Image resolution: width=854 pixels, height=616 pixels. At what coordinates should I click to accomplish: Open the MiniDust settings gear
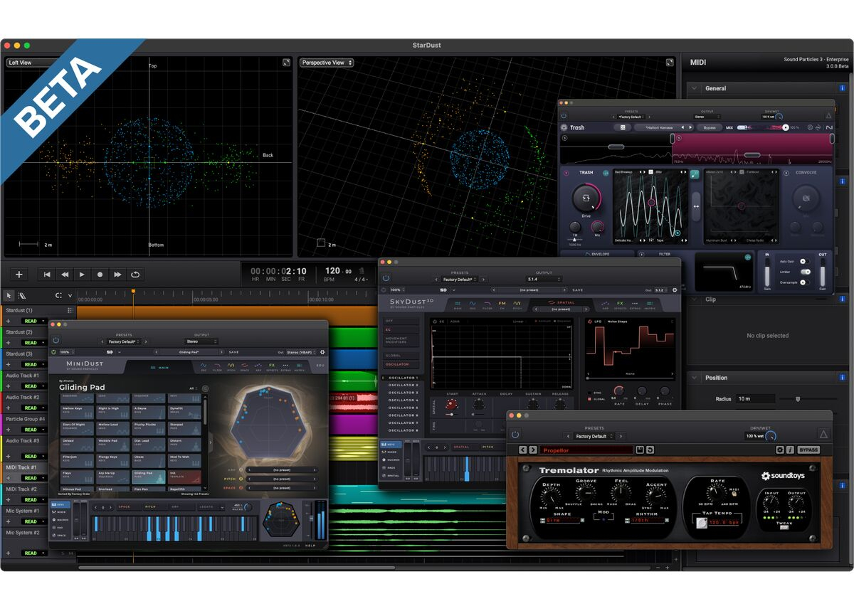[322, 352]
